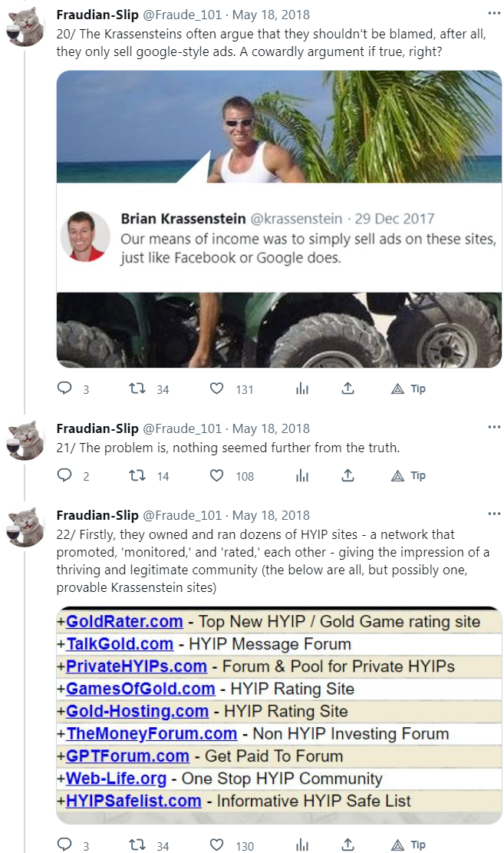Like the tweet with 108 likes
The image size is (504, 853).
click(217, 475)
